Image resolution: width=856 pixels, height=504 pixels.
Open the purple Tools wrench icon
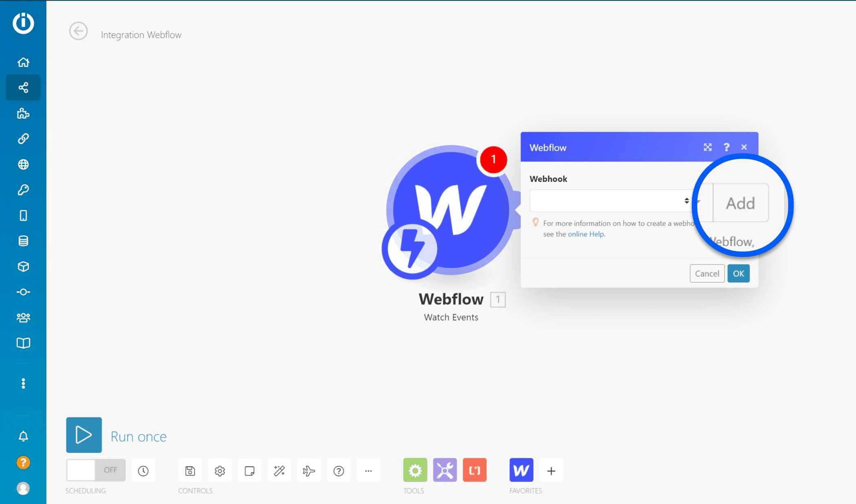(x=445, y=470)
